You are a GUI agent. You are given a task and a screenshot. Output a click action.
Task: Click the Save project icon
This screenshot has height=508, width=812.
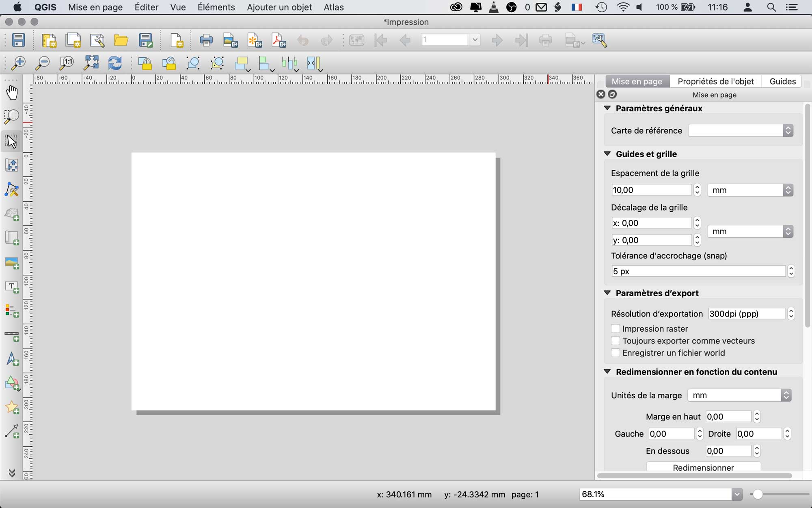[x=18, y=40]
